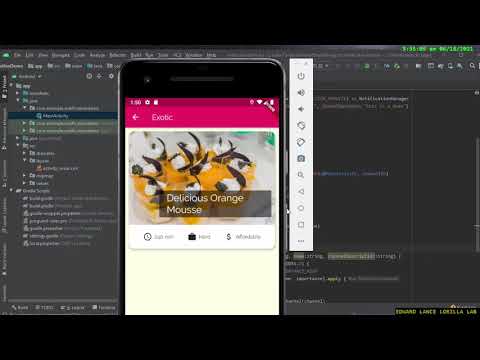Screen dimensions: 480x360
Task: Tap the emulator Home circle button
Action: coord(301,208)
